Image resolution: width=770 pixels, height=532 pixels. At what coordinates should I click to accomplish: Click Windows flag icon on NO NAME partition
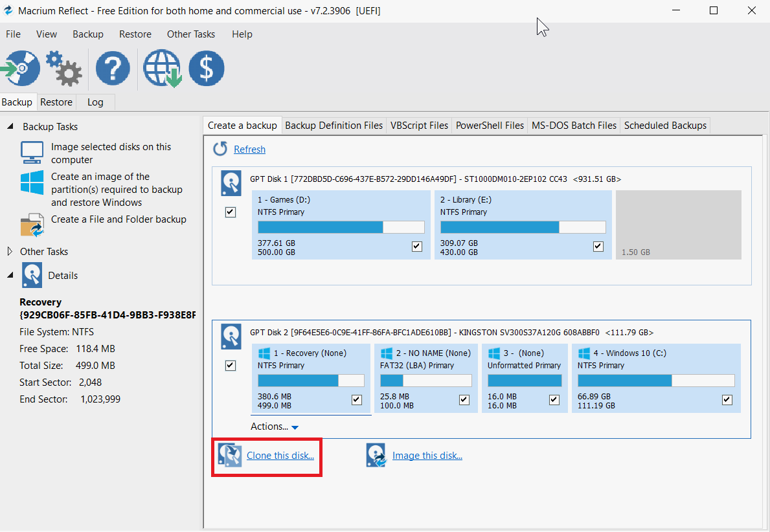click(x=387, y=353)
